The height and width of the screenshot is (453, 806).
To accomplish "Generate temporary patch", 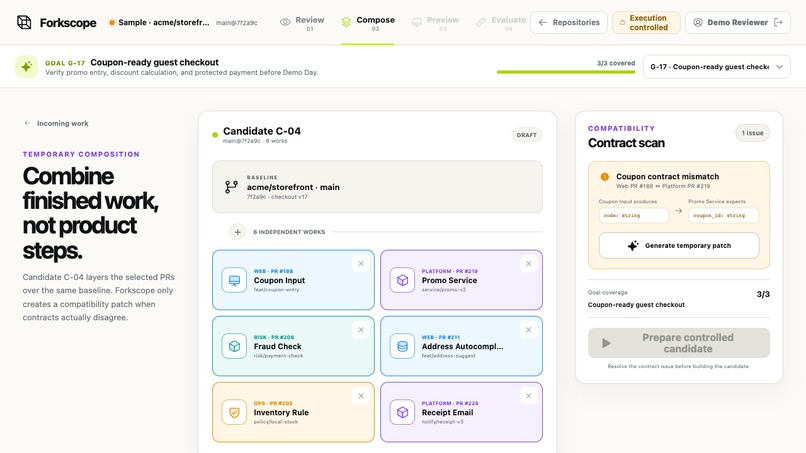I will pyautogui.click(x=679, y=245).
